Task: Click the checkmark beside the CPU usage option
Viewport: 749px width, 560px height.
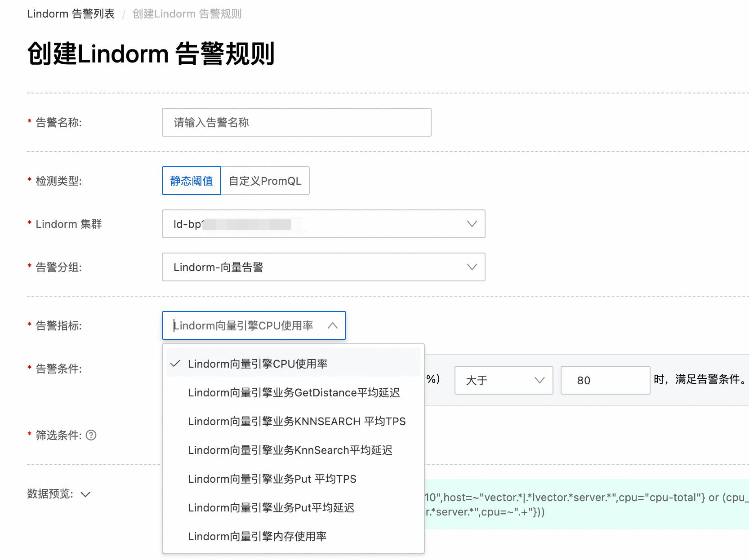Action: (x=176, y=364)
